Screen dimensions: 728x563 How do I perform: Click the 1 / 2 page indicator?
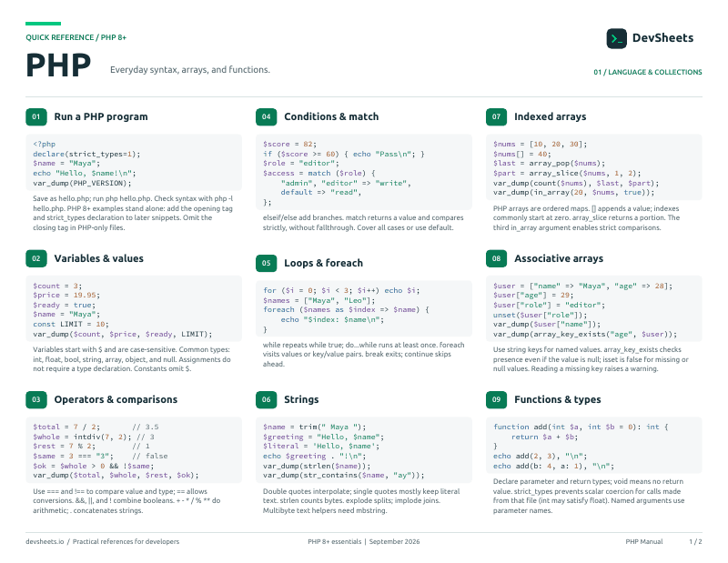pos(695,542)
